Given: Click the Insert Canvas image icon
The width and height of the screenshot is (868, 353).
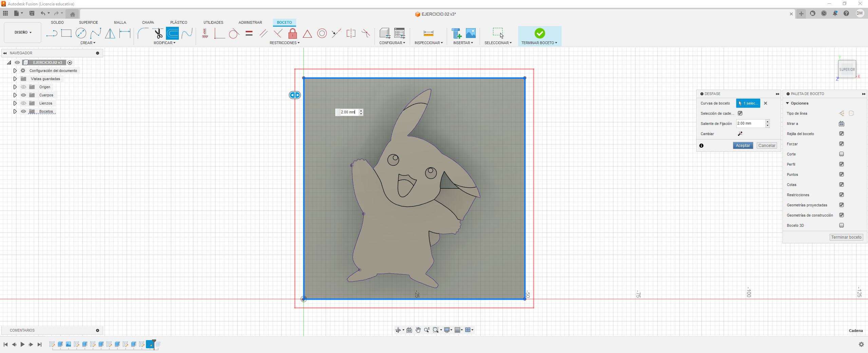Looking at the screenshot, I should [x=471, y=33].
